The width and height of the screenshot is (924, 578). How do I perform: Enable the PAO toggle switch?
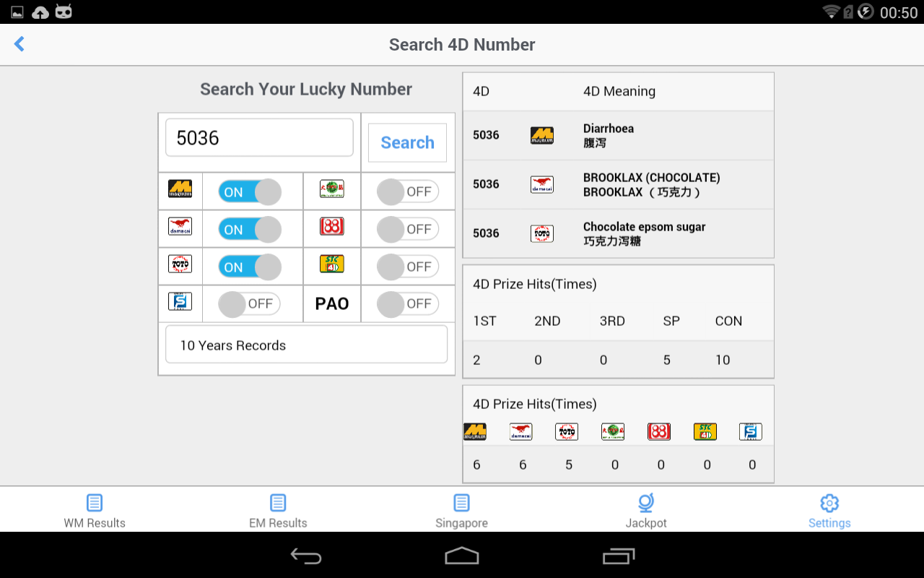pyautogui.click(x=408, y=304)
